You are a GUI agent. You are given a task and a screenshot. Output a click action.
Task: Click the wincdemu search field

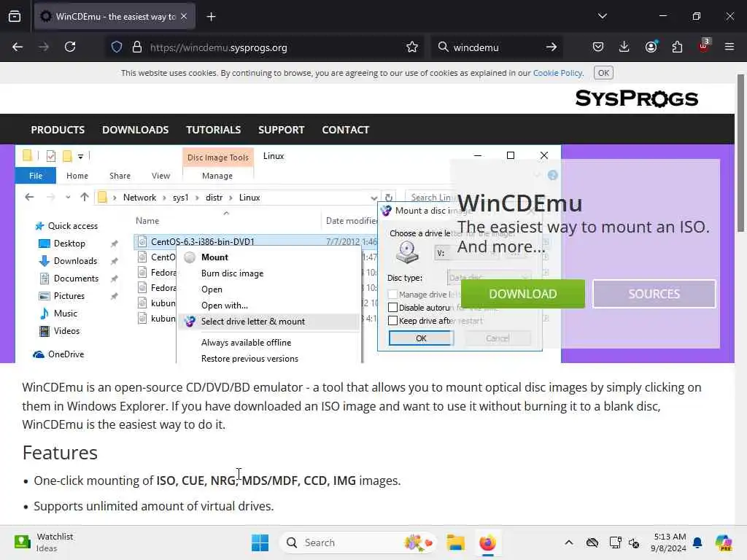pos(495,47)
